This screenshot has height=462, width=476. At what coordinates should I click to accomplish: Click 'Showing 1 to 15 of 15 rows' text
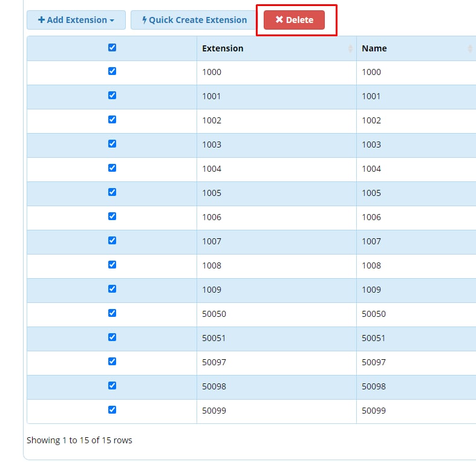click(80, 440)
